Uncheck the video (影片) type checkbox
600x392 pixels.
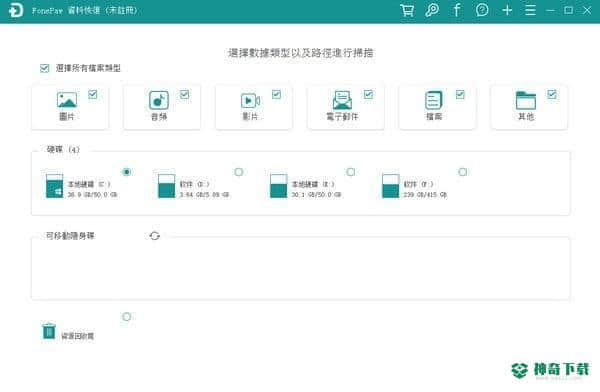(x=276, y=94)
